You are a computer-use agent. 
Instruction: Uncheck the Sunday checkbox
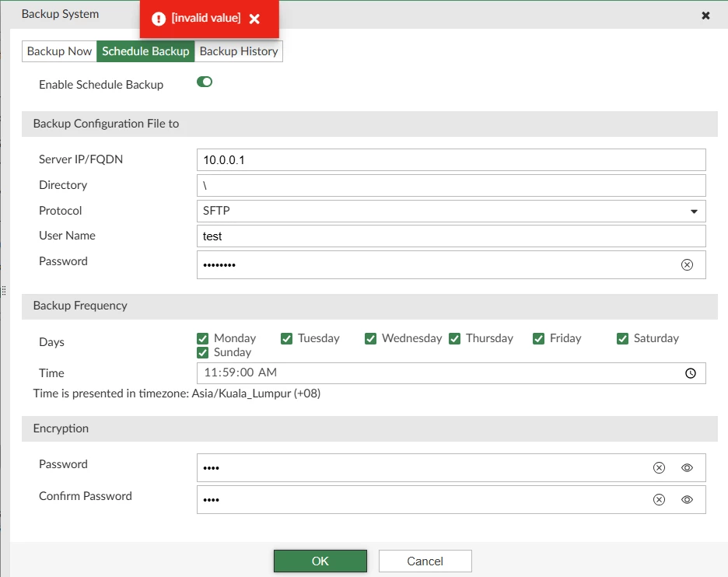202,352
